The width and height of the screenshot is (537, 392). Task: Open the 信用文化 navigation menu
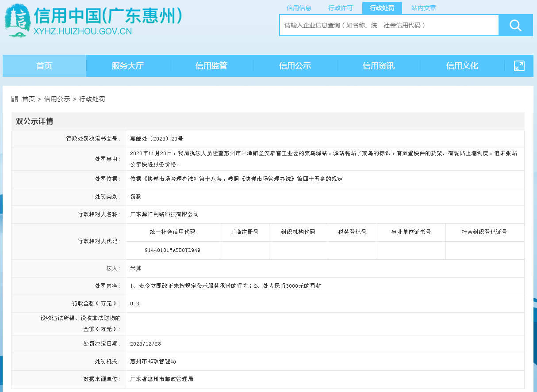click(462, 66)
